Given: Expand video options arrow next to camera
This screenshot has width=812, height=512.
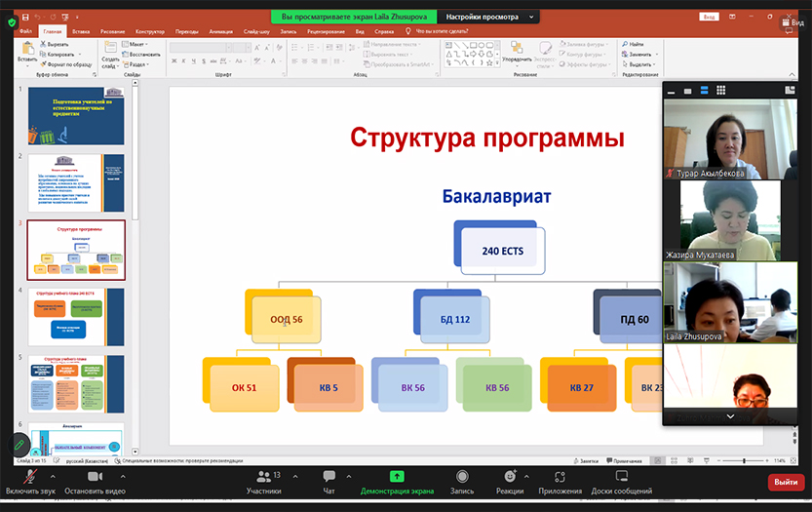Looking at the screenshot, I should (x=122, y=475).
